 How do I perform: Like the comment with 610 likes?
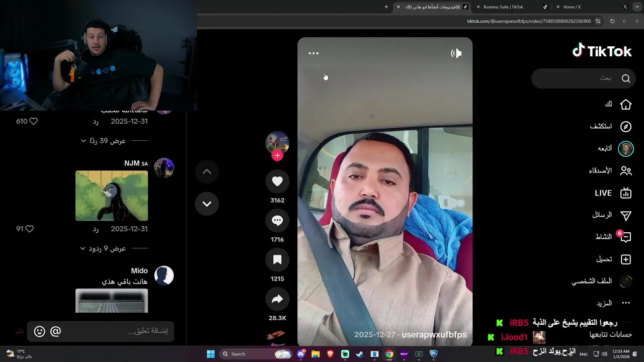33,121
